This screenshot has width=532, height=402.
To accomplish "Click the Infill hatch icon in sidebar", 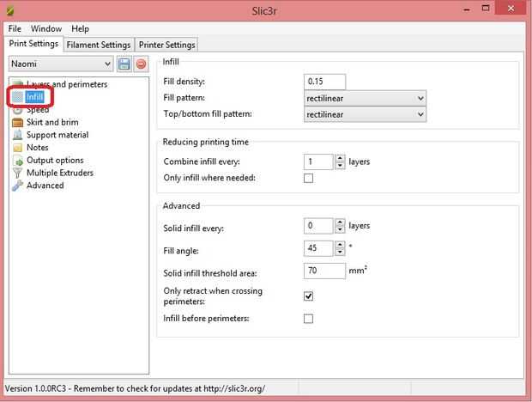I will (x=18, y=97).
